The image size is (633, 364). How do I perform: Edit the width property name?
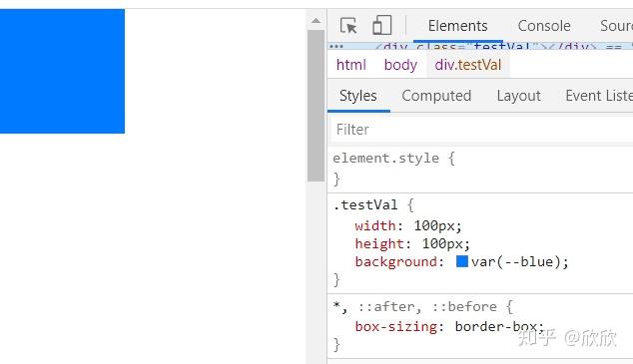[375, 225]
